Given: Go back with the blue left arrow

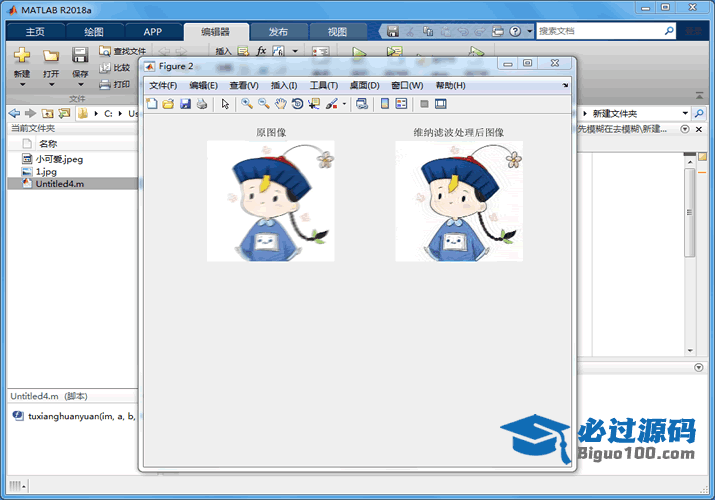Looking at the screenshot, I should tap(14, 113).
